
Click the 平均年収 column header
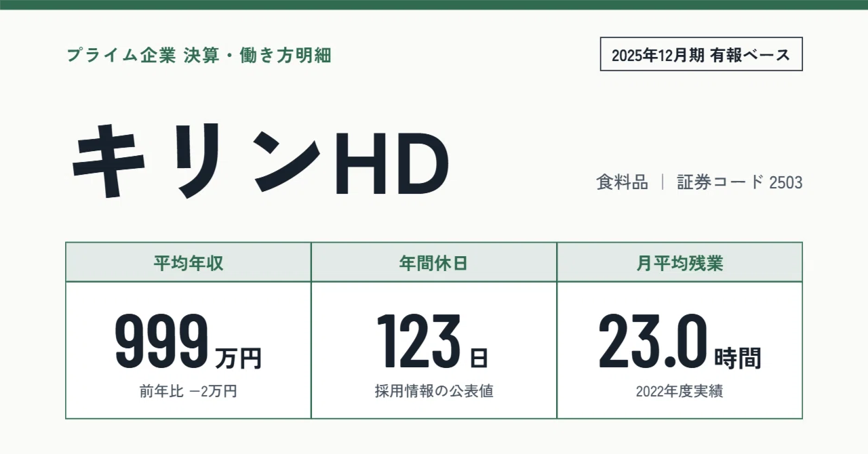pyautogui.click(x=189, y=263)
